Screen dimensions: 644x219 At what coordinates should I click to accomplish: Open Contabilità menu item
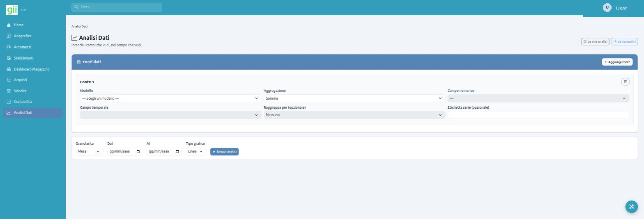coord(32,102)
